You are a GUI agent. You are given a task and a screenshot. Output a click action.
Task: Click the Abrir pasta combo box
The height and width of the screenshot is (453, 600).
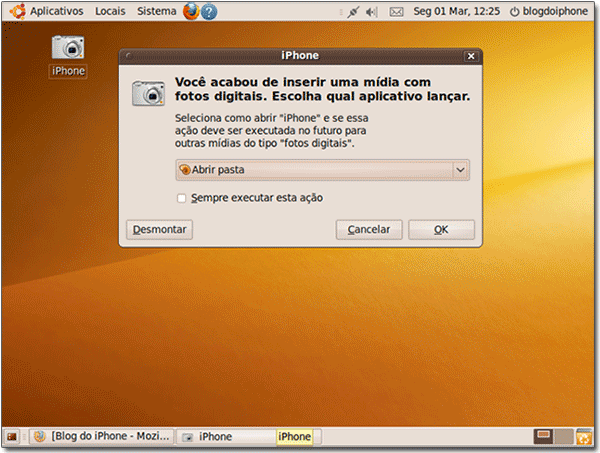pyautogui.click(x=323, y=169)
